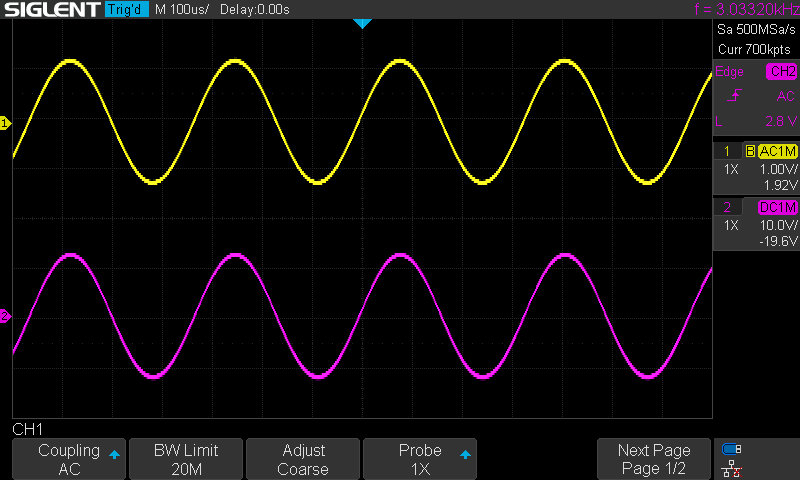Screen dimensions: 800x480
Task: Click channel 1 offset 1.92V
Action: [781, 185]
